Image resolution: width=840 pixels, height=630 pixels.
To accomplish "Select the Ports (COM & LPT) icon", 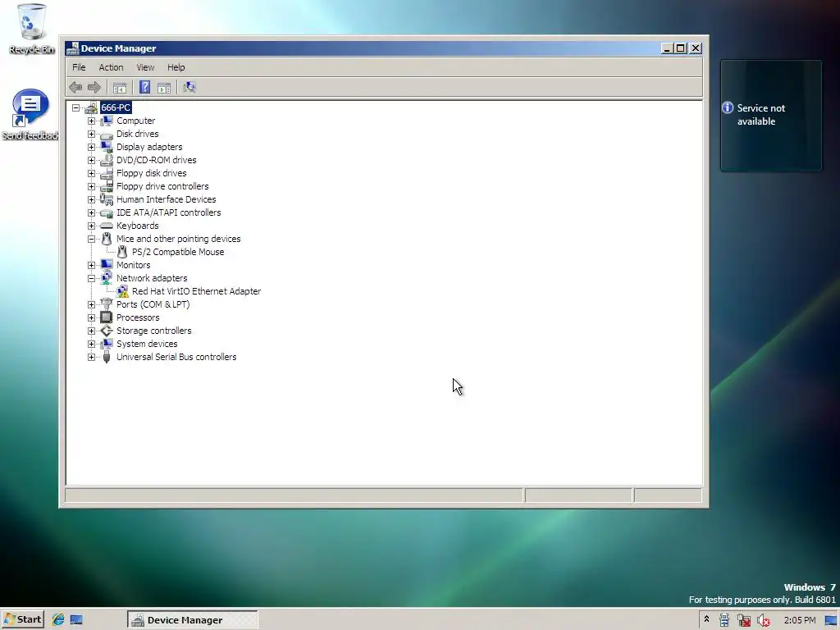I will coord(107,304).
